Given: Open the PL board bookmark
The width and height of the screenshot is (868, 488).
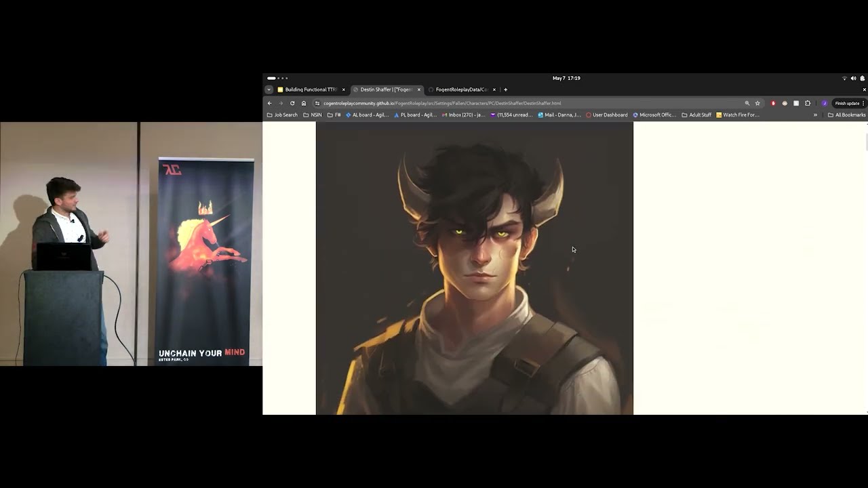Looking at the screenshot, I should [415, 115].
